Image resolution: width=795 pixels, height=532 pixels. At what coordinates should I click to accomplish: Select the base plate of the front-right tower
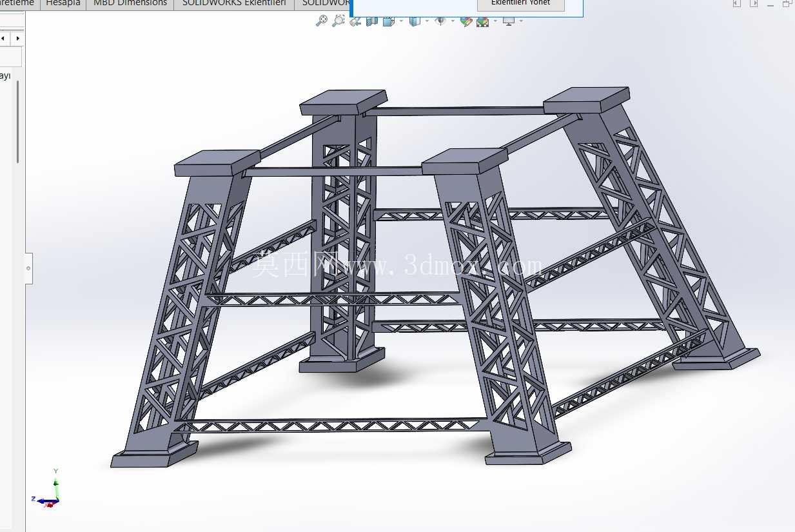pyautogui.click(x=527, y=453)
